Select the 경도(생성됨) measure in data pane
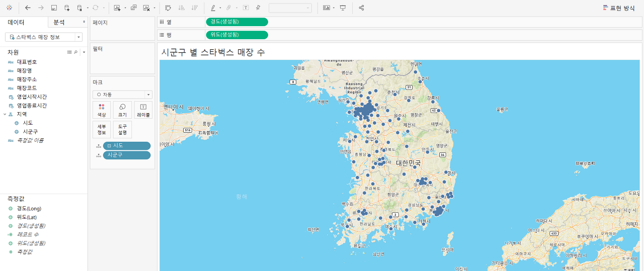The height and width of the screenshot is (271, 644). pyautogui.click(x=31, y=226)
